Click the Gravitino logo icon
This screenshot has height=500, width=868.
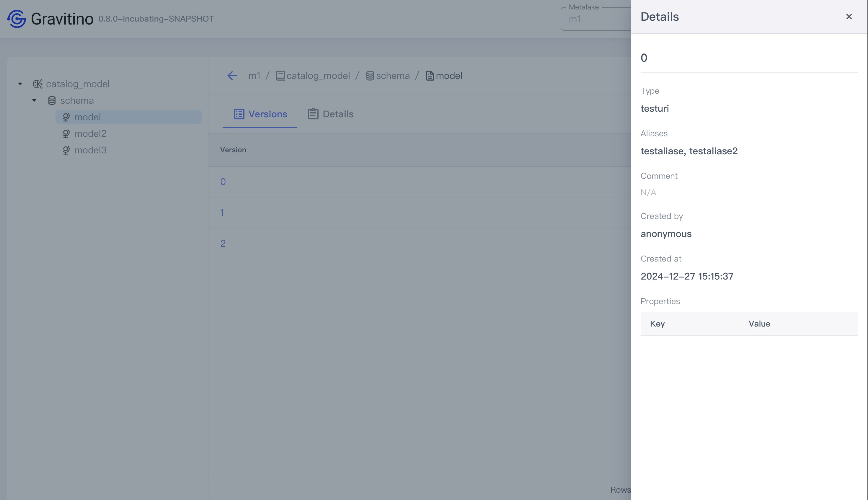(17, 19)
